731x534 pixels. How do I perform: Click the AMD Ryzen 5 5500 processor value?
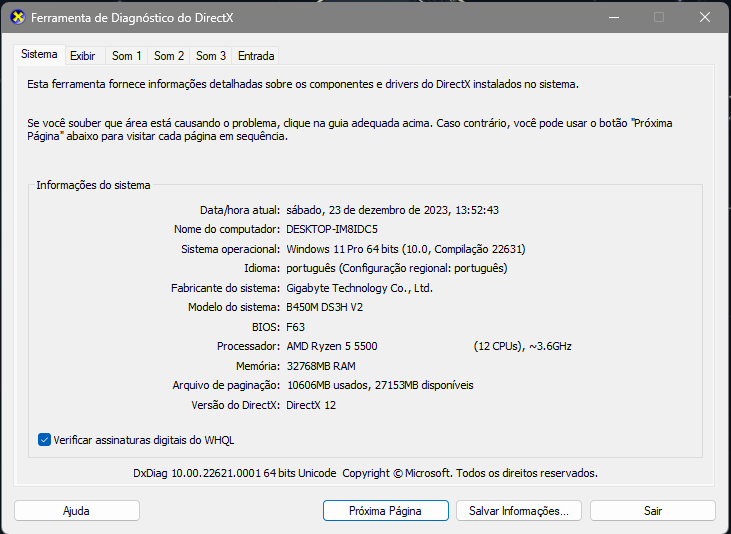pos(332,347)
